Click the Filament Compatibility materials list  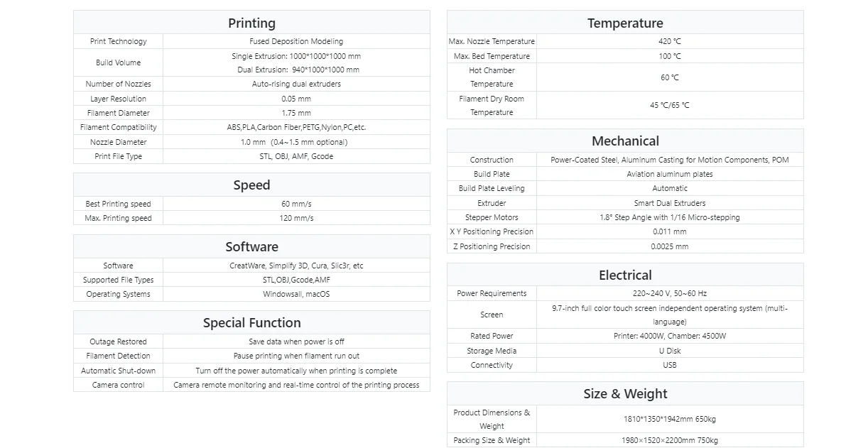coord(296,127)
